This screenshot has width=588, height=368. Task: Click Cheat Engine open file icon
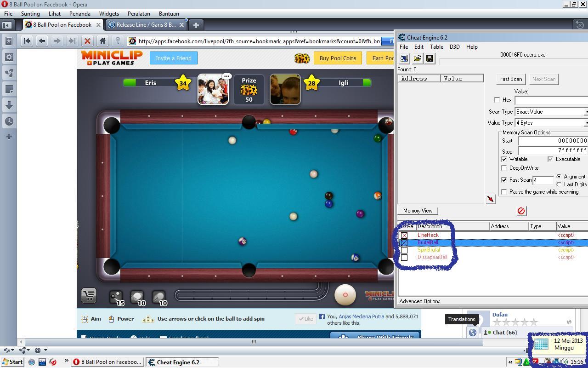coord(417,58)
